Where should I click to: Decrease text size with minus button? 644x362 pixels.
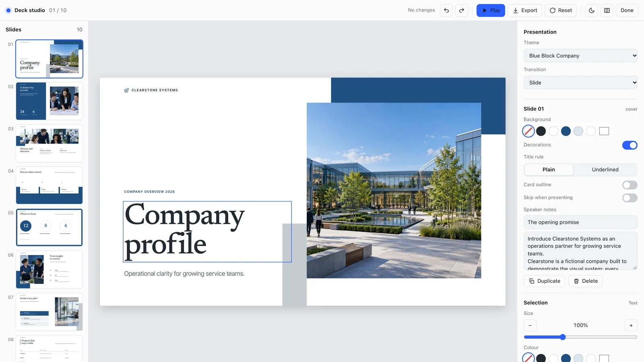click(x=530, y=325)
